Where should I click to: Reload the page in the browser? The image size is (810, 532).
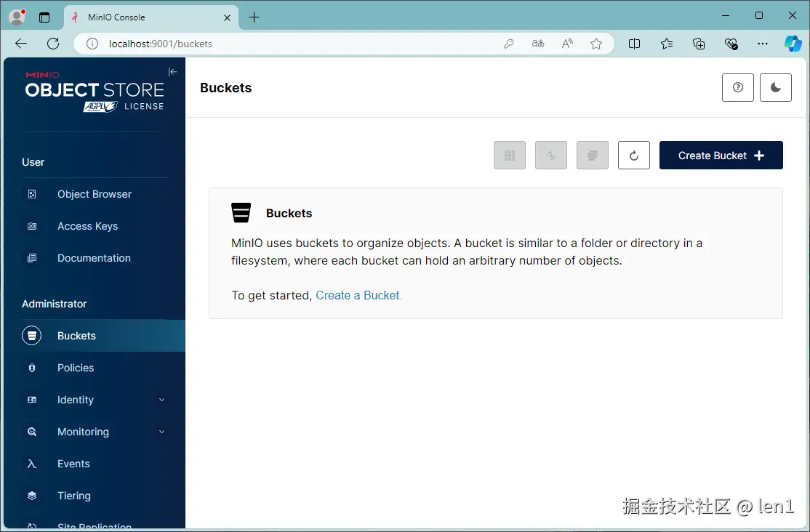point(52,44)
